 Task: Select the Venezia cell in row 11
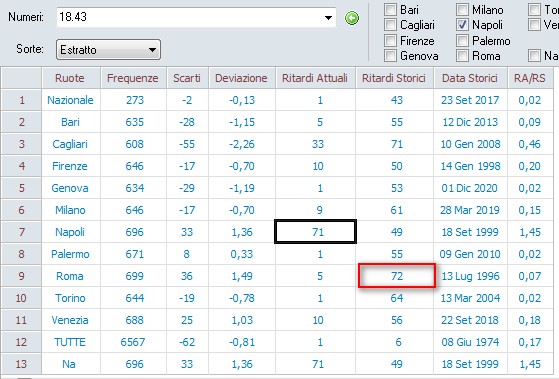(x=71, y=320)
